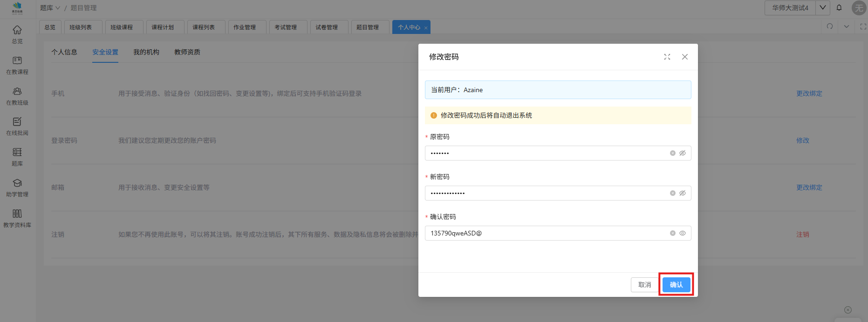The width and height of the screenshot is (868, 322).
Task: Open 助学管理 sidebar item
Action: coord(17,183)
